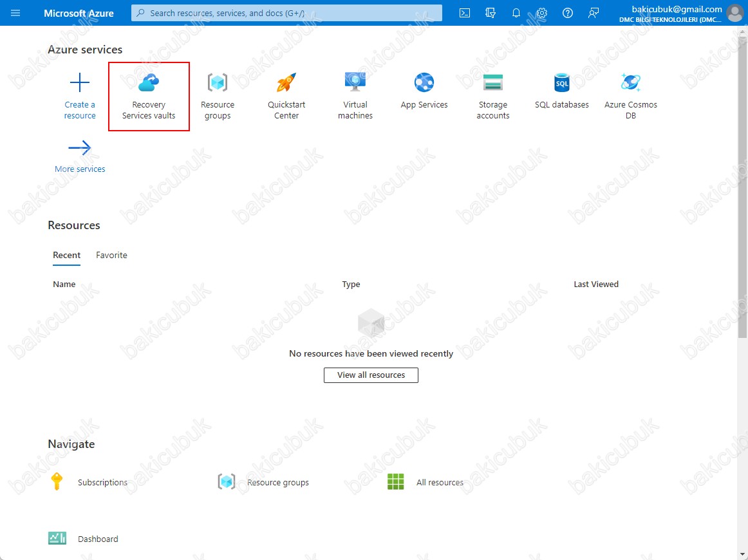Click the scrollbar down arrow
This screenshot has height=560, width=748.
coord(742,555)
